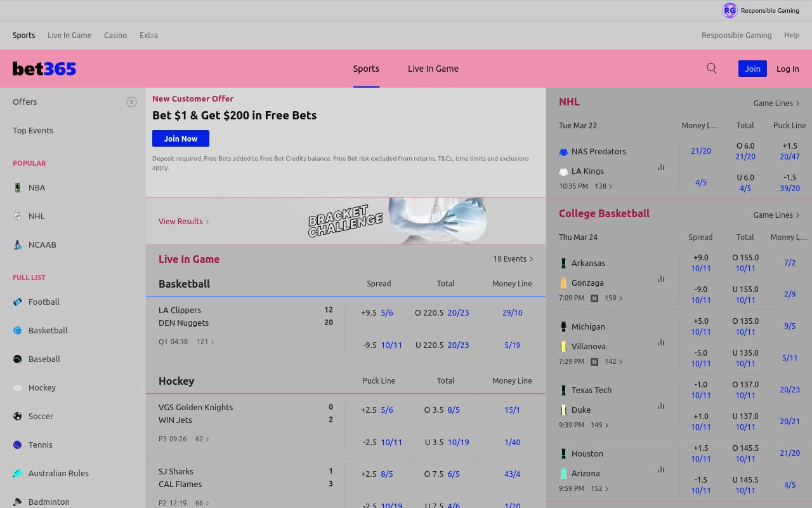The height and width of the screenshot is (508, 812).
Task: Expand 150 markets for Arkansas vs Gonzaga
Action: (x=613, y=298)
